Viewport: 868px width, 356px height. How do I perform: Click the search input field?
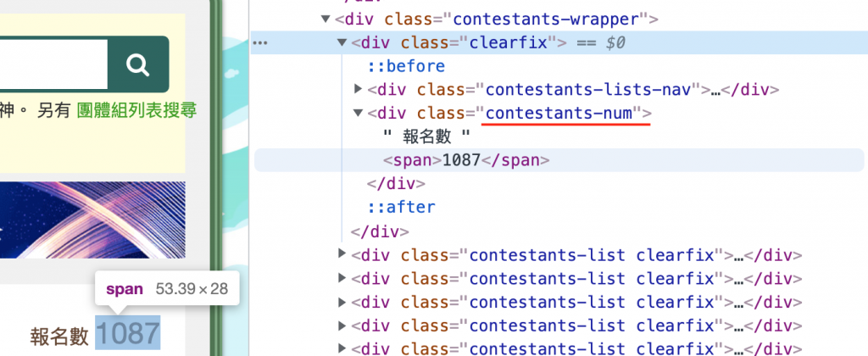(53, 64)
